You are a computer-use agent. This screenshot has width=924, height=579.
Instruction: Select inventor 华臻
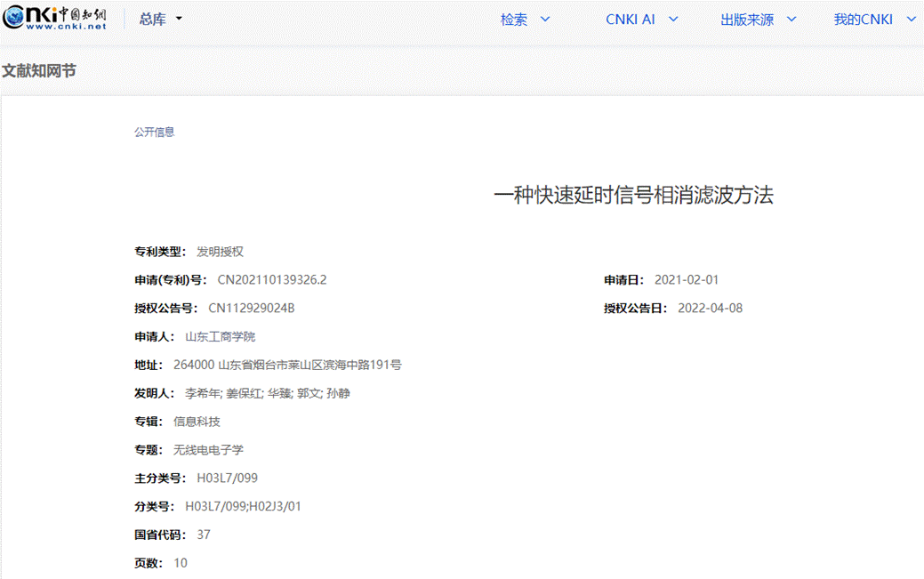(279, 393)
